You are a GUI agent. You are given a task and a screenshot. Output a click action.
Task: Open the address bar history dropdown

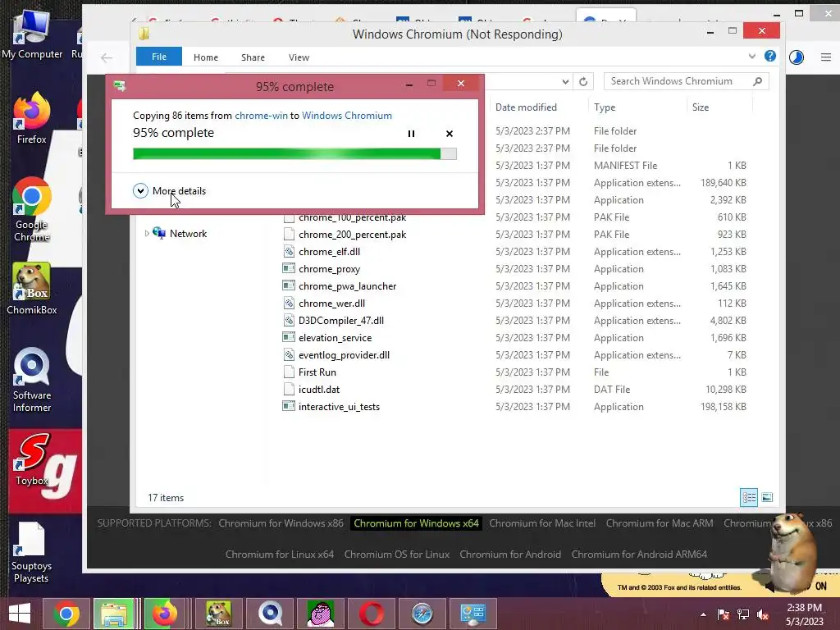(x=565, y=81)
